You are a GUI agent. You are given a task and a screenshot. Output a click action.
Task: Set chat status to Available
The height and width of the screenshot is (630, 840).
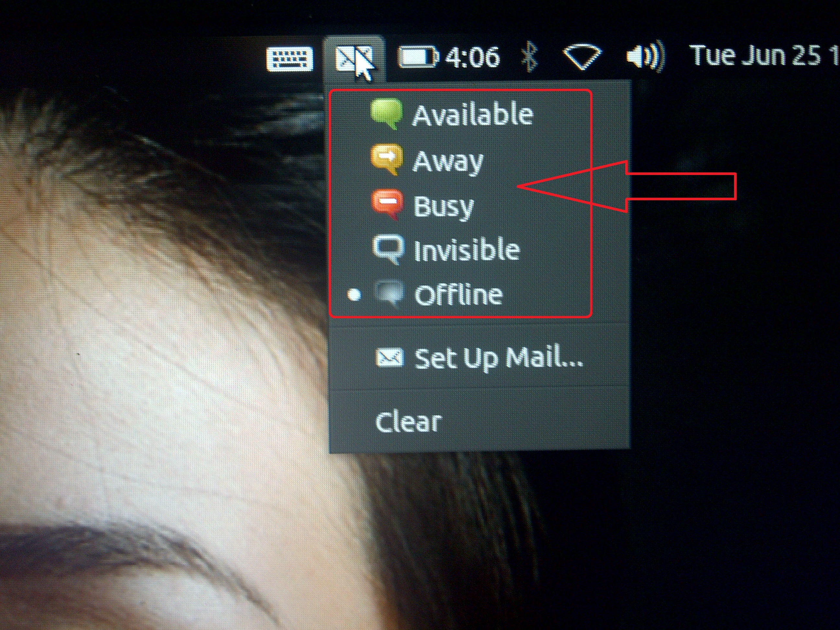tap(478, 114)
